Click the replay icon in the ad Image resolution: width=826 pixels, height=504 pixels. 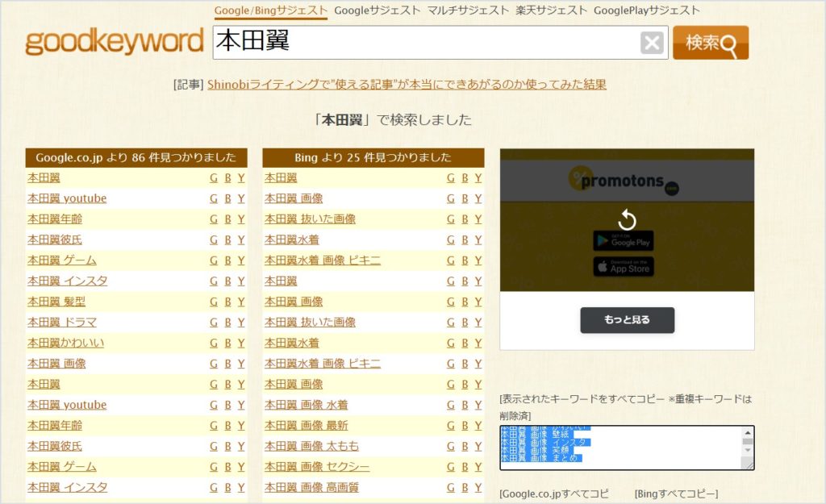pos(627,219)
